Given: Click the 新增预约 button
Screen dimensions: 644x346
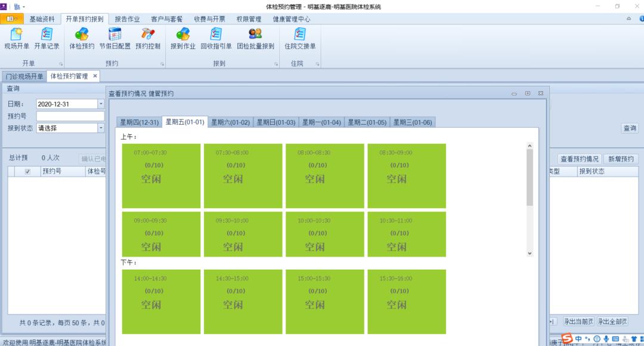Looking at the screenshot, I should (622, 159).
